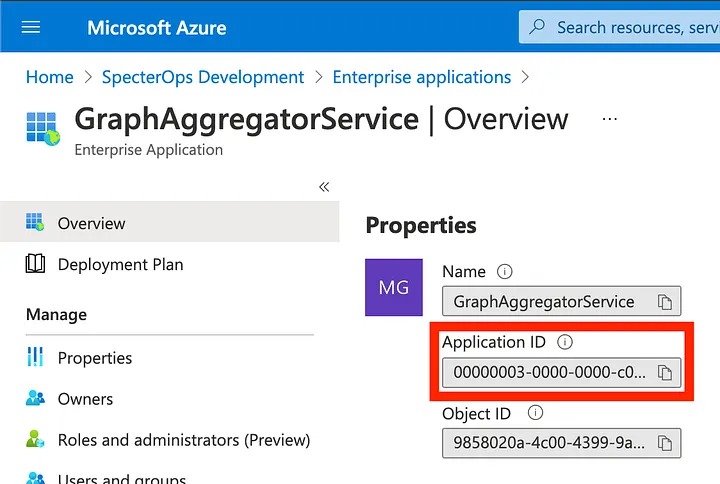This screenshot has height=484, width=720.
Task: Open Deployment Plan from the sidebar
Action: tap(120, 265)
